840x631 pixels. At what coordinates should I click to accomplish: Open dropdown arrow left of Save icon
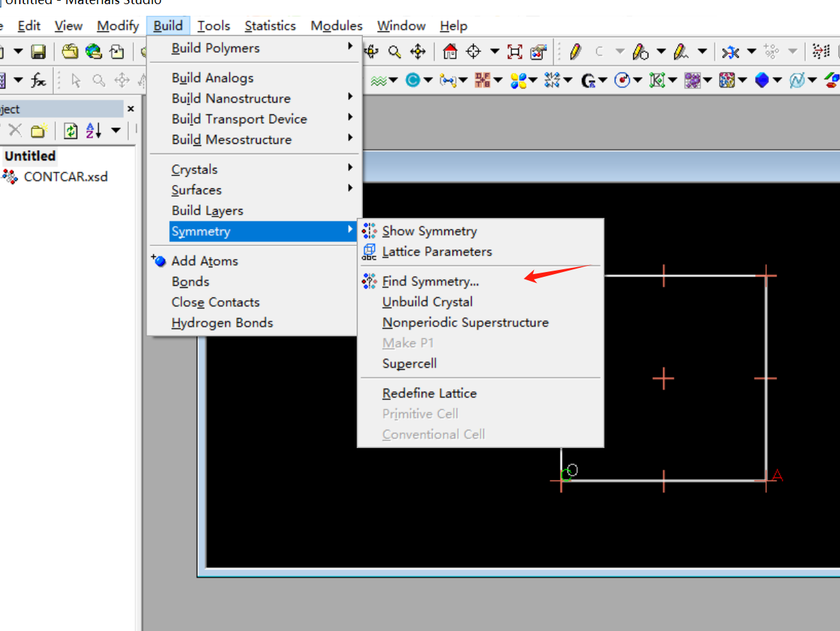click(18, 51)
